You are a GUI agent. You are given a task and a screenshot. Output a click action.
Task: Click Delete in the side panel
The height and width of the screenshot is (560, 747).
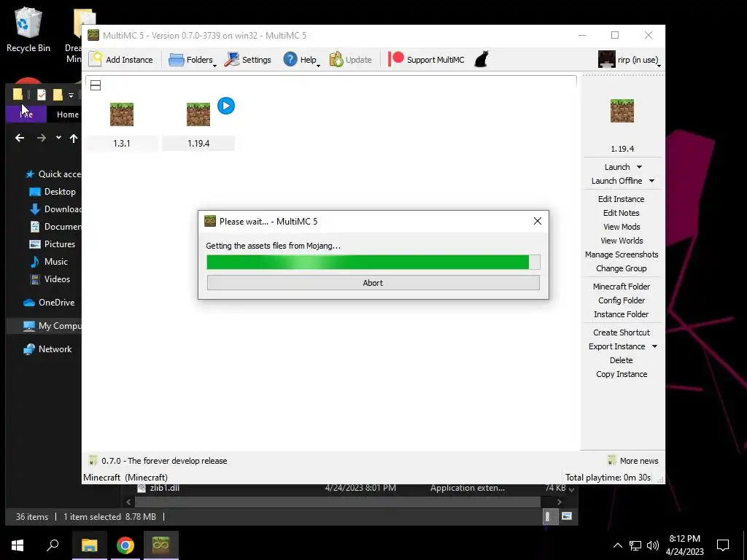click(x=622, y=360)
